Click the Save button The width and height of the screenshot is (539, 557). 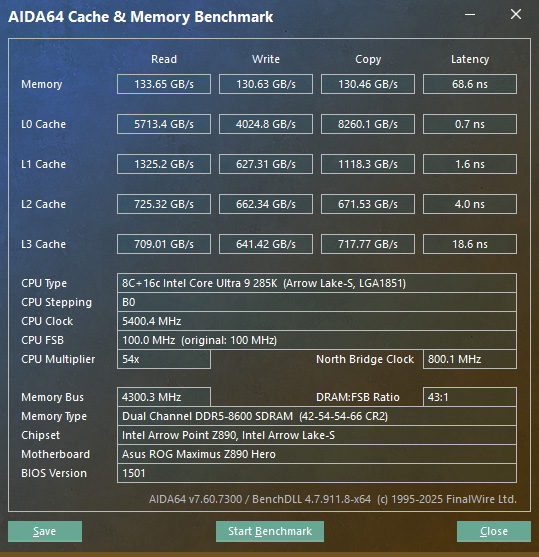tap(45, 531)
